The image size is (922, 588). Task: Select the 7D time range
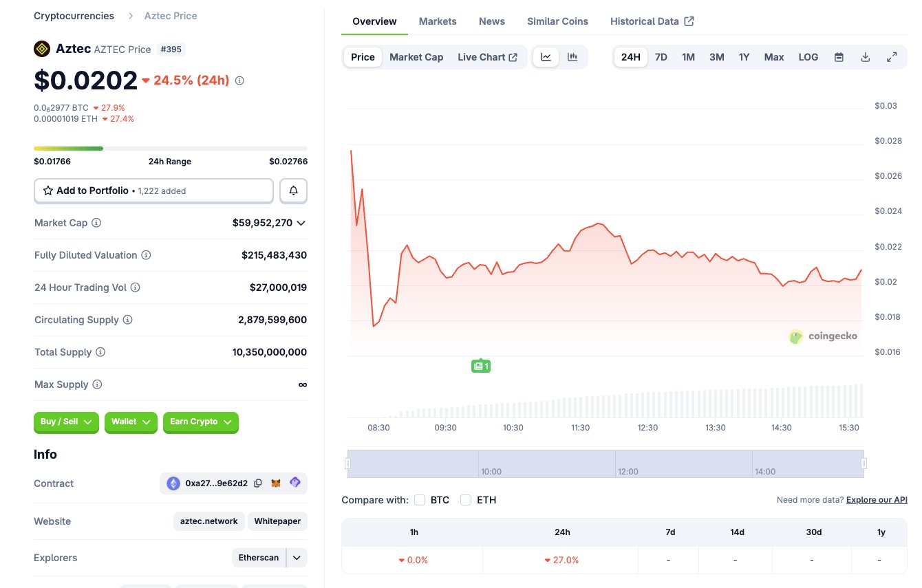pos(661,57)
